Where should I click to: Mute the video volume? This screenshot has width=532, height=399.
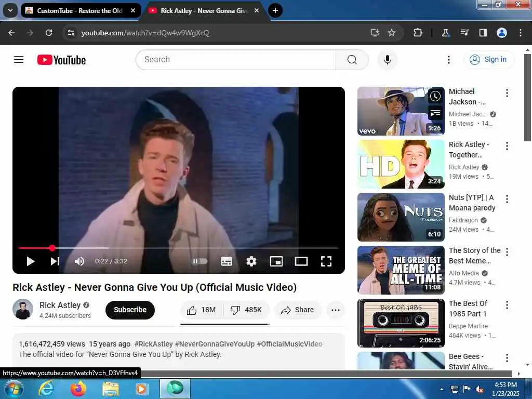pos(79,261)
